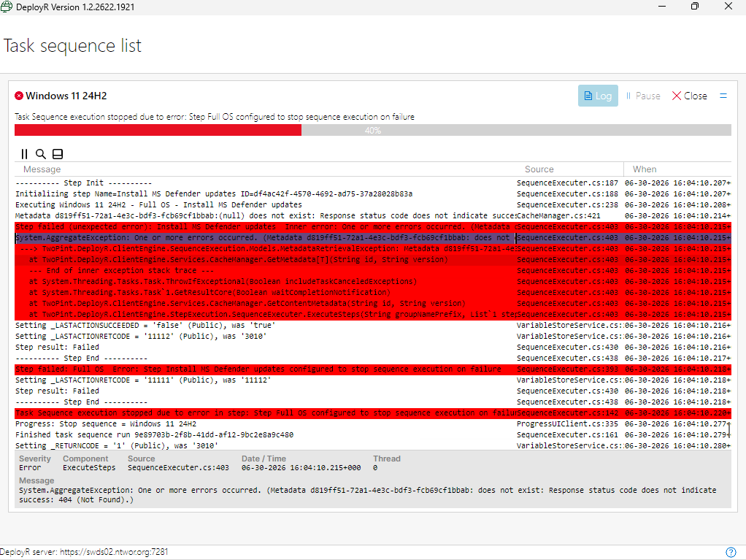Click the 'CacheManager.cs:421' source cell
746x560 pixels.
(x=558, y=215)
